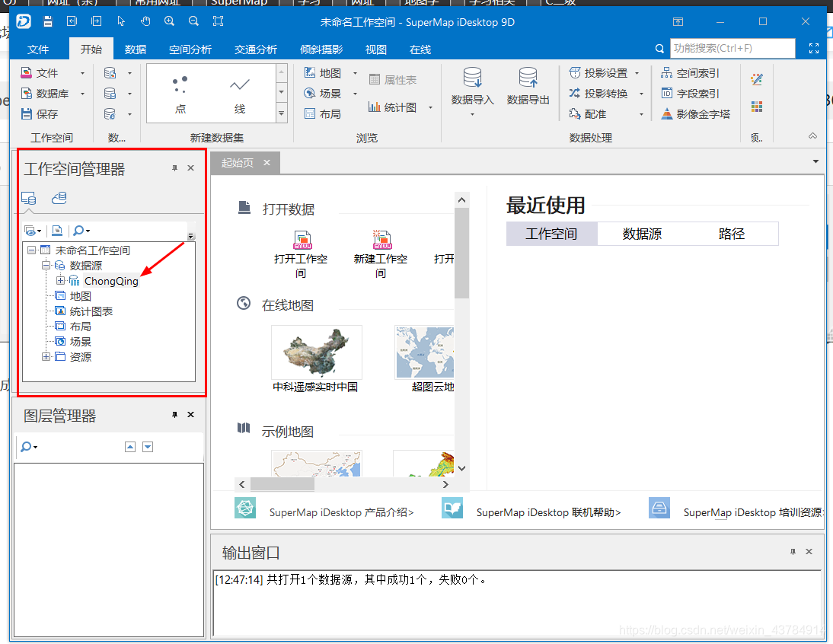This screenshot has height=644, width=833.
Task: Select the 地图 tree node
Action: pos(80,295)
